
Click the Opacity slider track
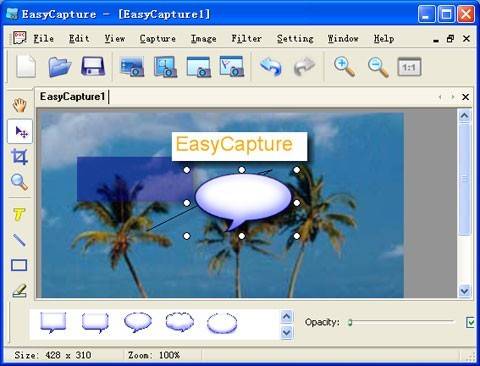pos(401,322)
